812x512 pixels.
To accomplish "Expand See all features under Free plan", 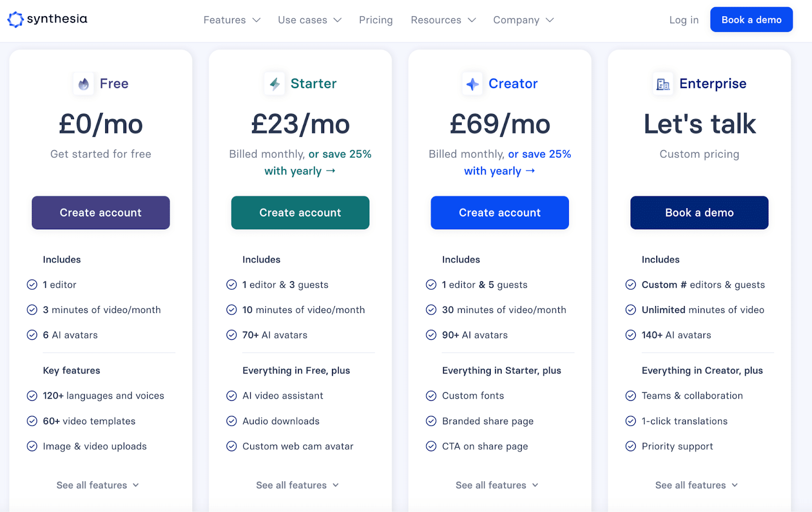I will 97,485.
